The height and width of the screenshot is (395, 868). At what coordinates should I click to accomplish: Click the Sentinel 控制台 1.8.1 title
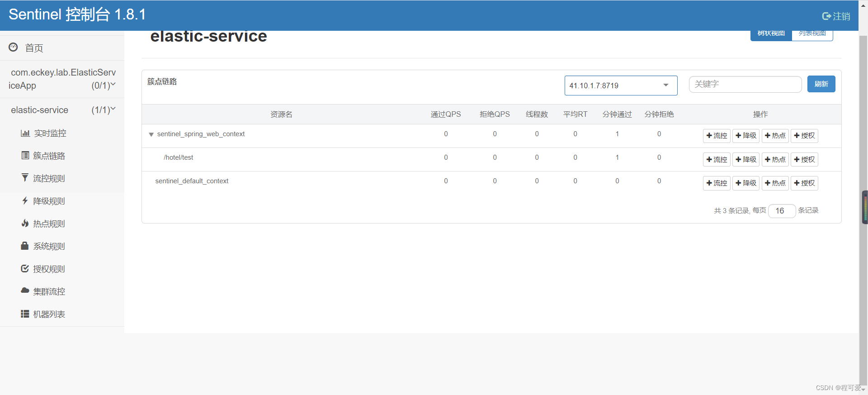[77, 14]
